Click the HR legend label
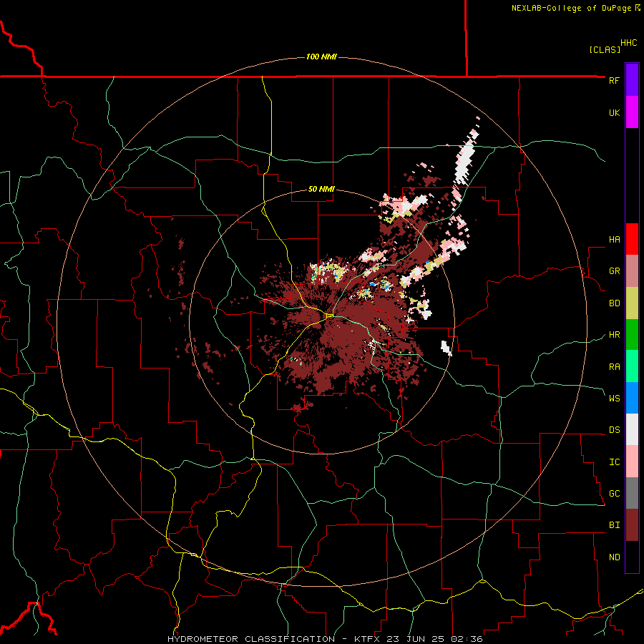Viewport: 644px width, 644px height. click(614, 335)
